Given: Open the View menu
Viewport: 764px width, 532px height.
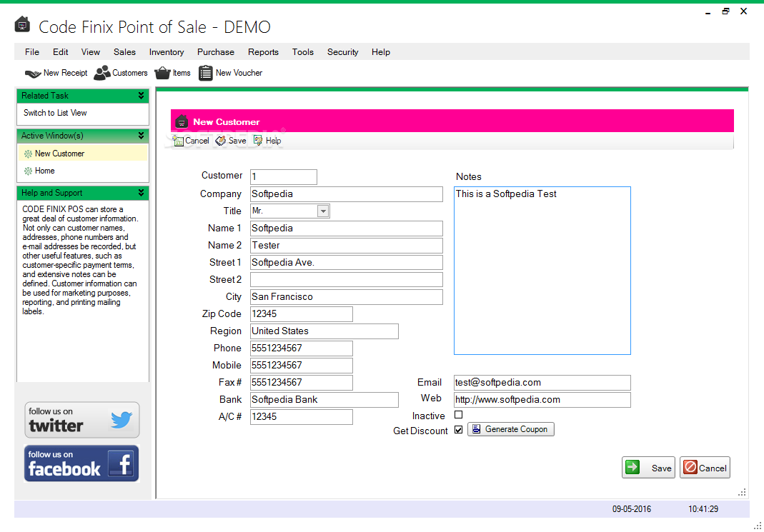Looking at the screenshot, I should [91, 52].
